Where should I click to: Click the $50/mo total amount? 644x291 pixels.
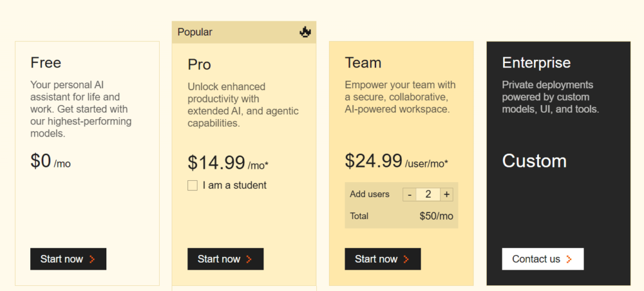tap(436, 216)
